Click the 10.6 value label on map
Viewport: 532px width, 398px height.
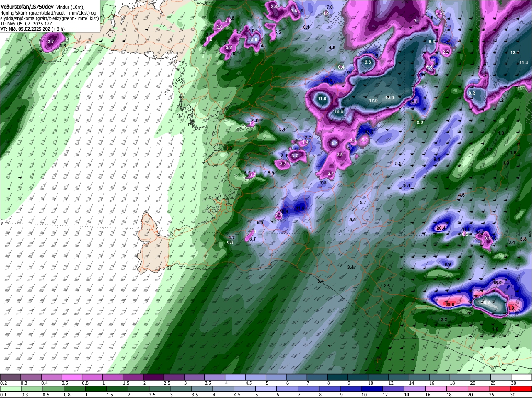coord(339,112)
